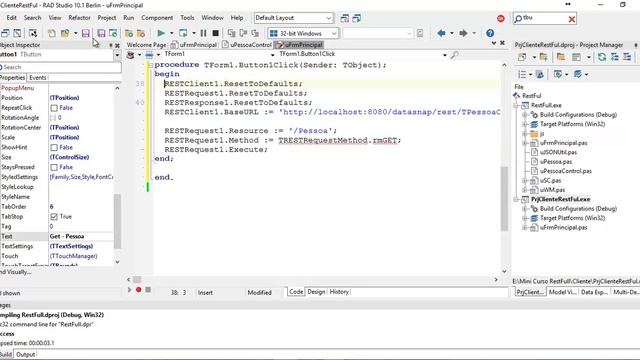Open the Data Explorer panel tab
This screenshot has width=640, height=360.
[x=594, y=292]
